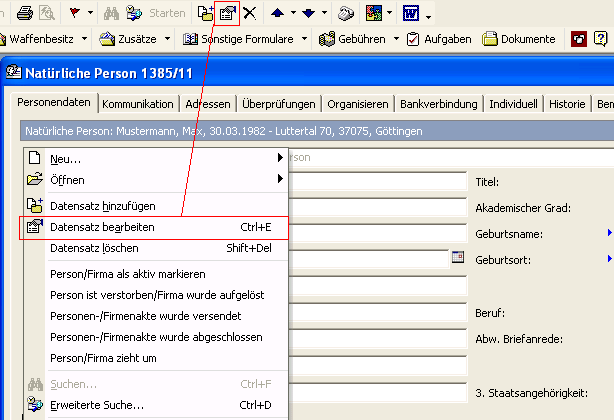Click the blue up arrow icon
This screenshot has height=420, width=614.
[277, 14]
